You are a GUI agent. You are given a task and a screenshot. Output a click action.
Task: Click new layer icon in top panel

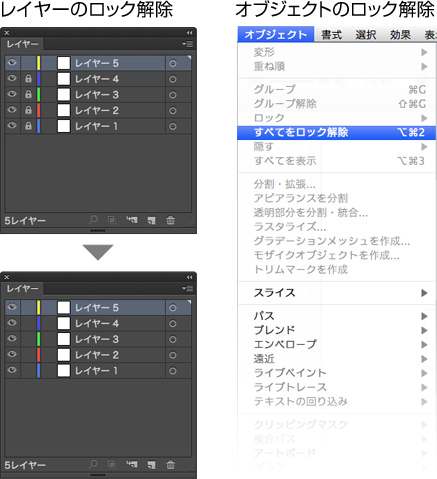[x=151, y=220]
